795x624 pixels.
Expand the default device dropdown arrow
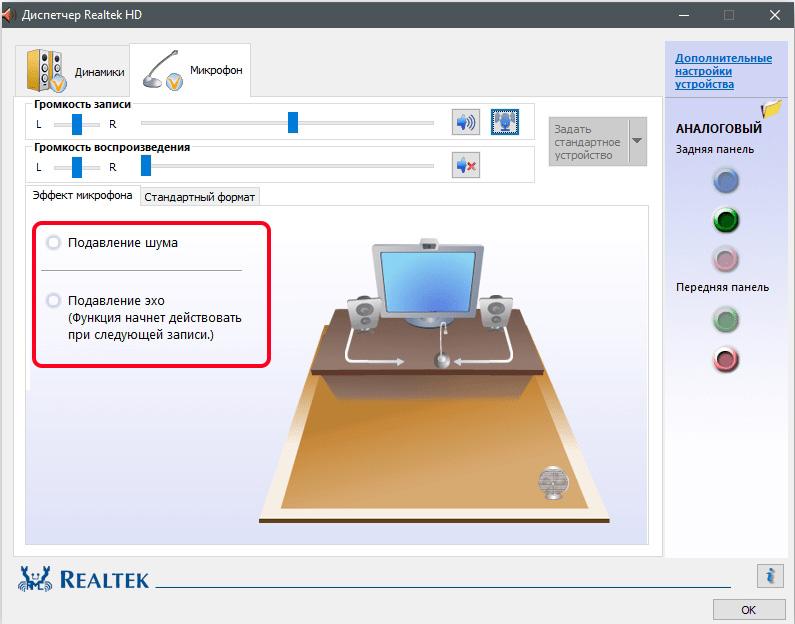click(x=637, y=141)
